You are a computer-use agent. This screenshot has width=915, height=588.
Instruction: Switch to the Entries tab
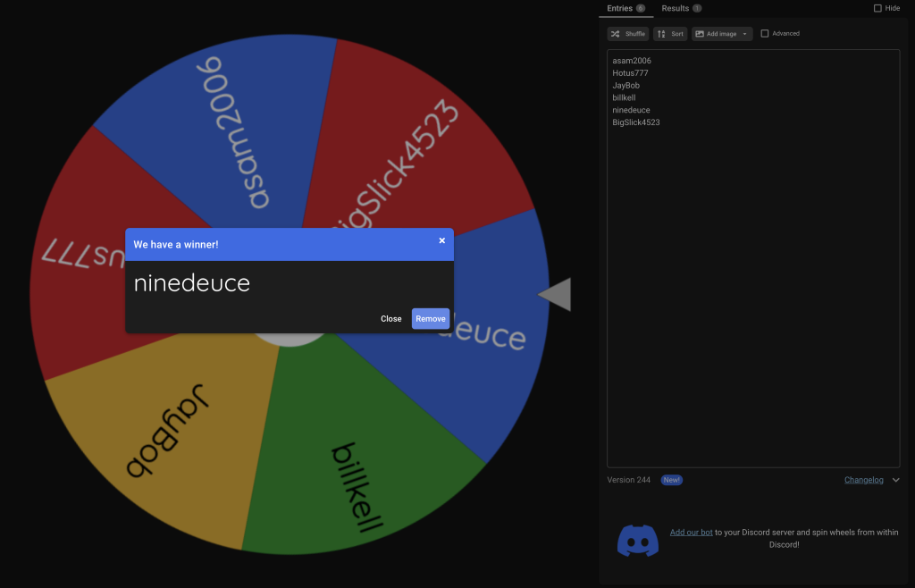625,8
